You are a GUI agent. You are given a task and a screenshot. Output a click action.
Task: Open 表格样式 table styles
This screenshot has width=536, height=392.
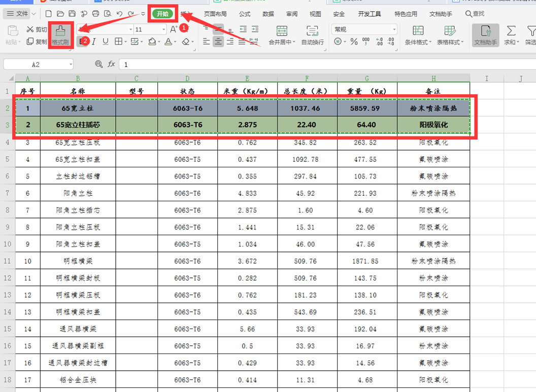click(450, 35)
